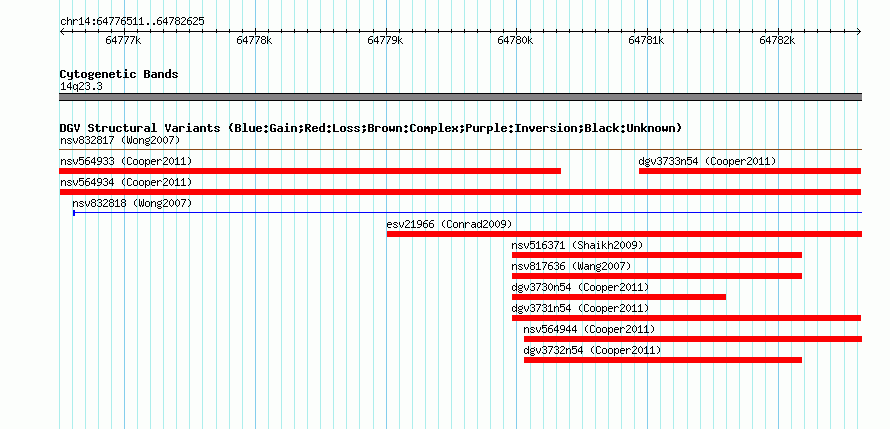The width and height of the screenshot is (890, 429).
Task: Click the dgv3733n54 (Cooper2011) label
Action: [707, 161]
